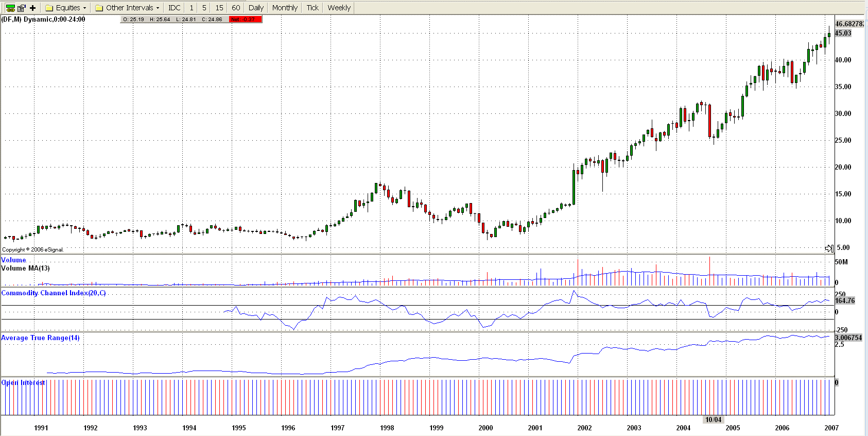Click the Open Interest study label
Screen dimensions: 868x436
pos(23,382)
